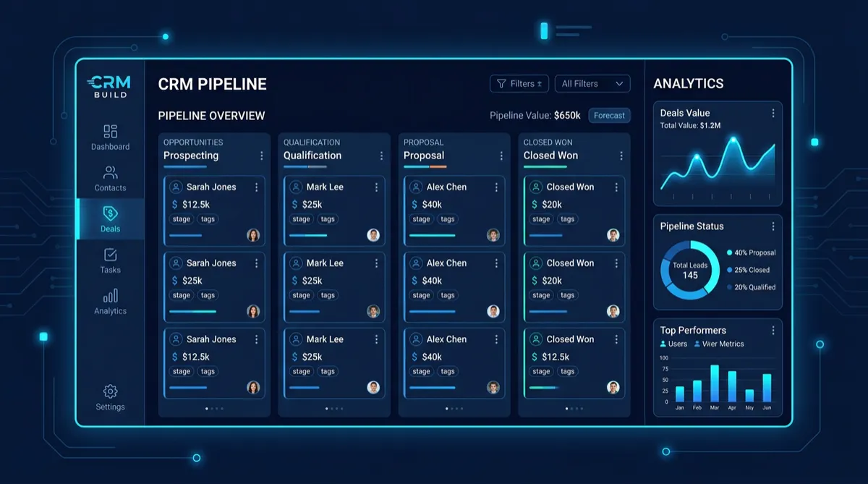Screen dimensions: 868x484
Task: Click the Filters funnel button
Action: tap(519, 84)
